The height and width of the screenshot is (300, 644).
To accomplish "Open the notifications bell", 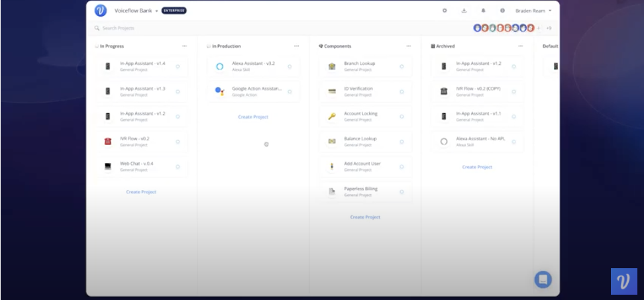I will click(484, 11).
